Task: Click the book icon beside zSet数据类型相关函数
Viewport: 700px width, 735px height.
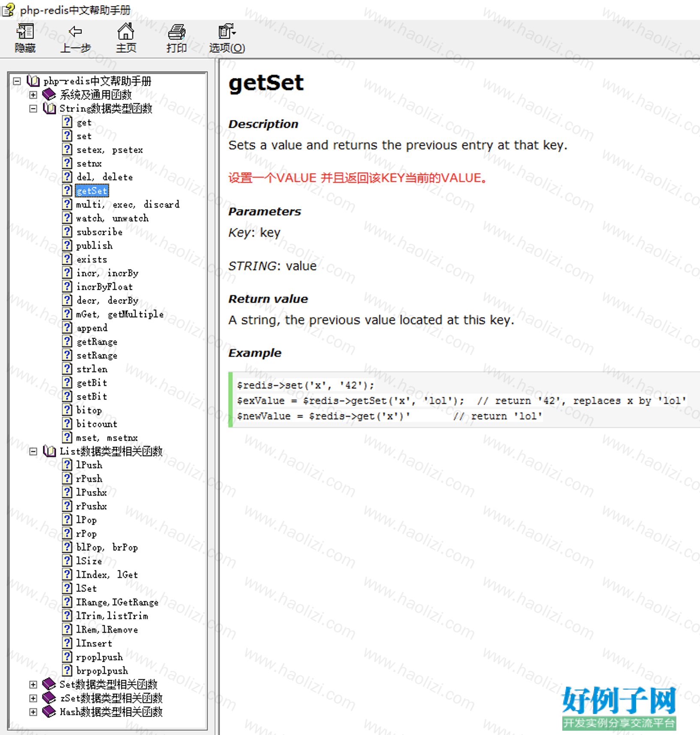Action: click(49, 698)
